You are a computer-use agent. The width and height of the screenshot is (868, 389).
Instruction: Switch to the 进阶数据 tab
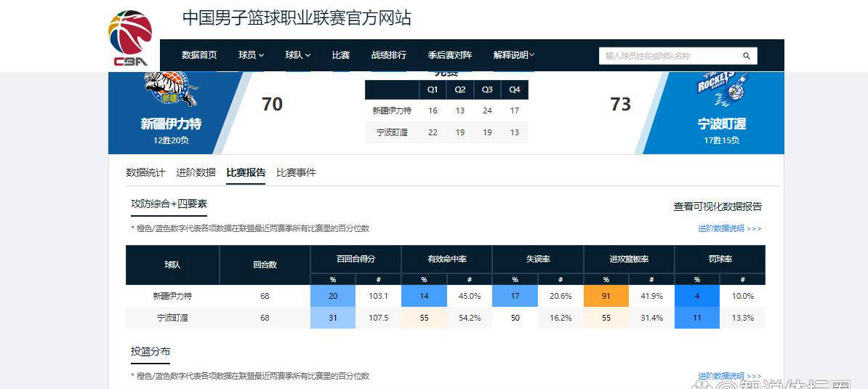(196, 172)
